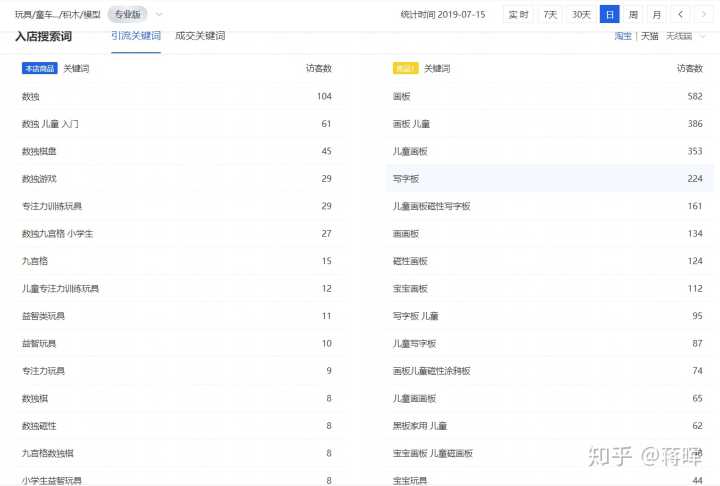
Task: Filter by 无线端 platform
Action: click(x=679, y=36)
